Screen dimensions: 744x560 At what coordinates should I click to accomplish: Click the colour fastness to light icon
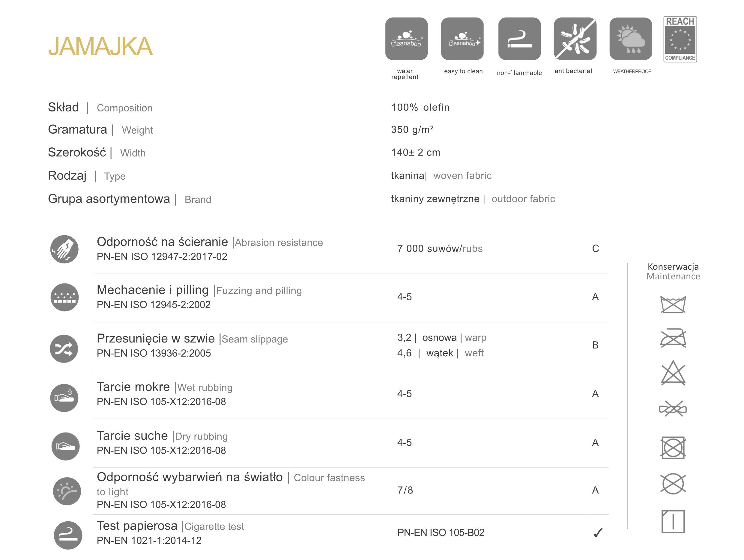click(x=67, y=491)
